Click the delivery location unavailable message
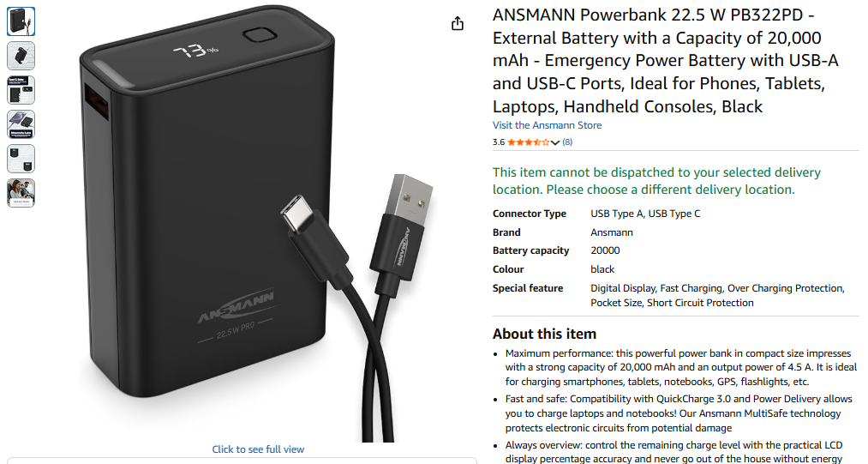This screenshot has width=868, height=464. coord(656,181)
